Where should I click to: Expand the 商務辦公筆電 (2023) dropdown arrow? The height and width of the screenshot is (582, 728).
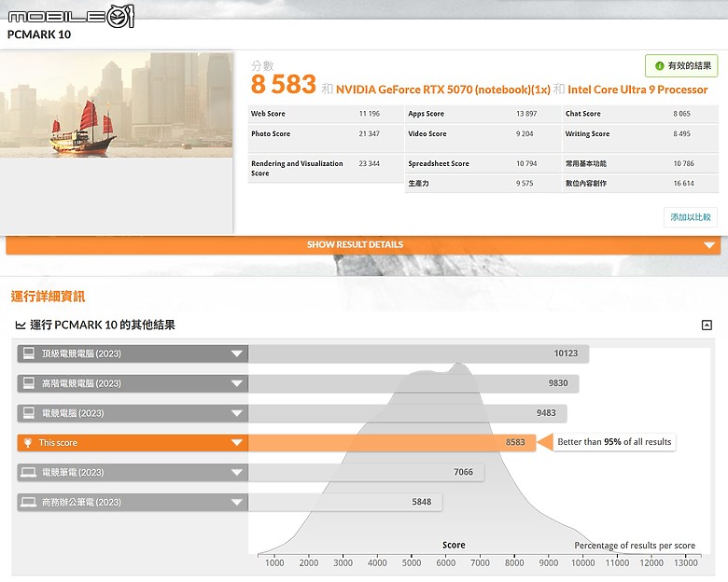click(237, 502)
